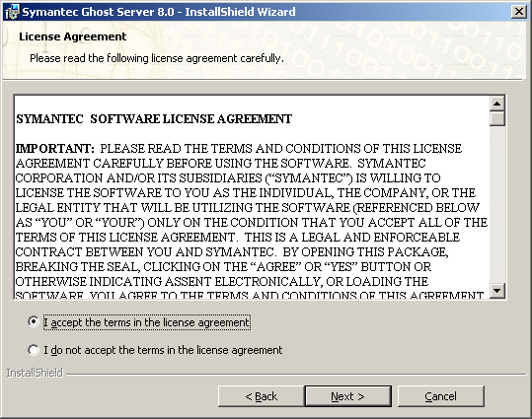Click the line starting "LEGAL ENTITY THAT WILL"
The height and width of the screenshot is (419, 532).
pos(248,207)
